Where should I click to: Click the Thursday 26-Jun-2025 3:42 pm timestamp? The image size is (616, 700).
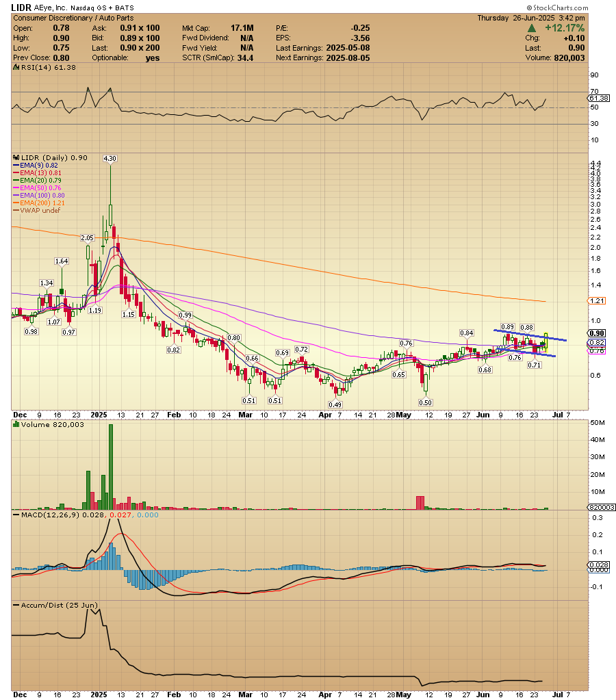[530, 18]
